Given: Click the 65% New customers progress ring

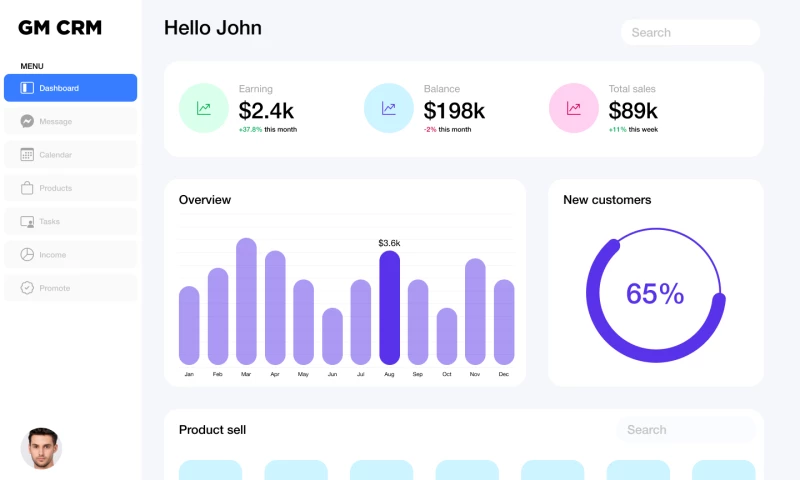Looking at the screenshot, I should click(x=655, y=294).
